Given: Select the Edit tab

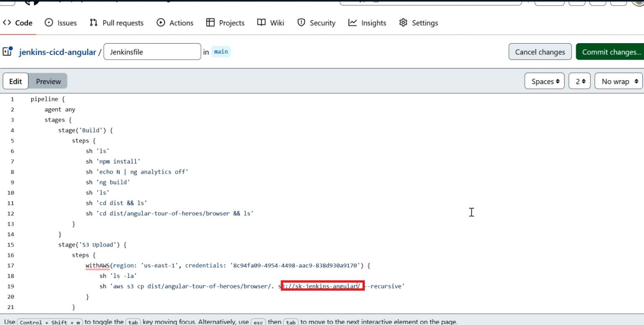Looking at the screenshot, I should click(x=15, y=81).
